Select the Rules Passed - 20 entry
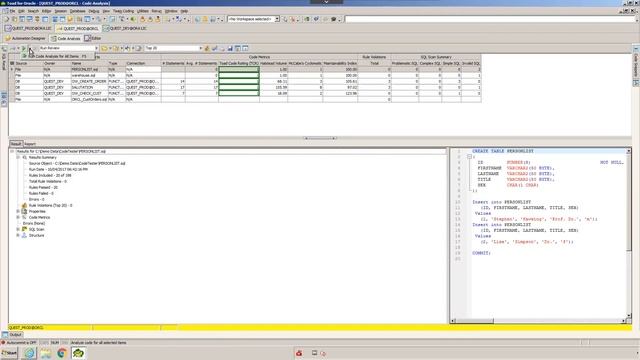 (43, 187)
